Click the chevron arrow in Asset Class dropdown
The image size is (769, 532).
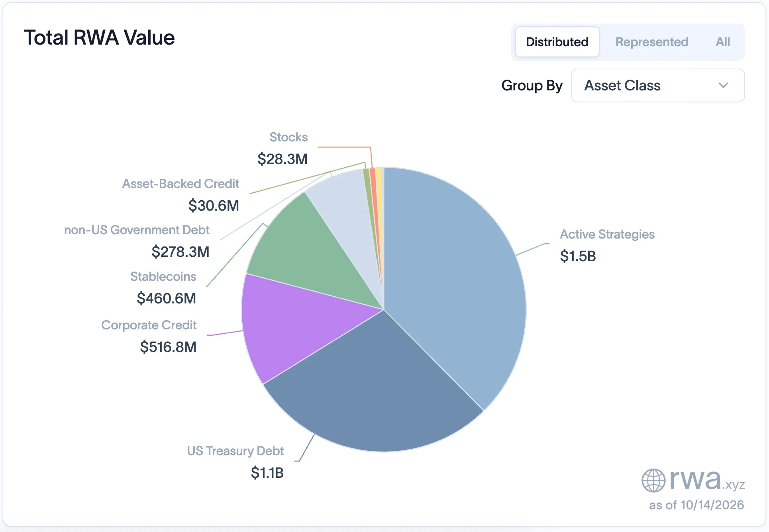pos(723,85)
